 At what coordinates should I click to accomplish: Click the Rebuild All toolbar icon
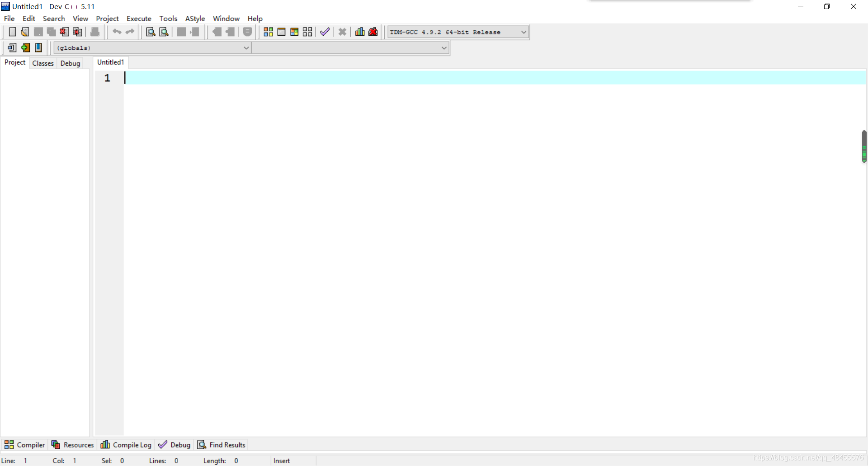[x=307, y=32]
